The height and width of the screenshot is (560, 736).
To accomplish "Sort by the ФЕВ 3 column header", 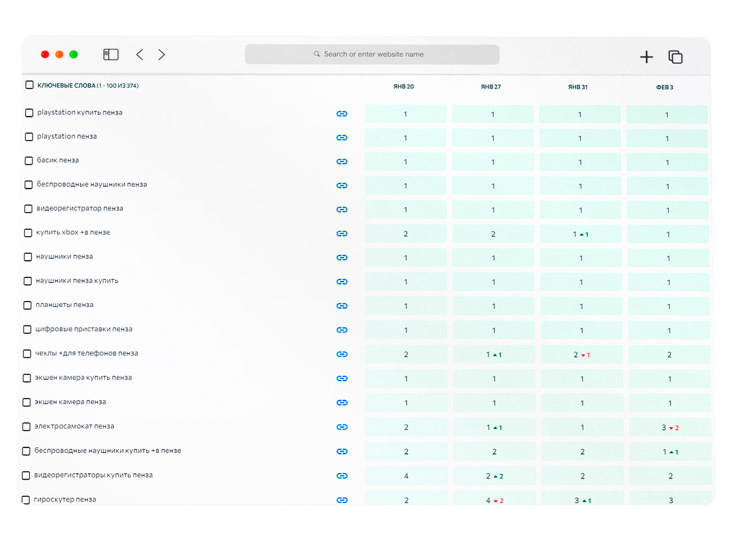I will [x=665, y=87].
